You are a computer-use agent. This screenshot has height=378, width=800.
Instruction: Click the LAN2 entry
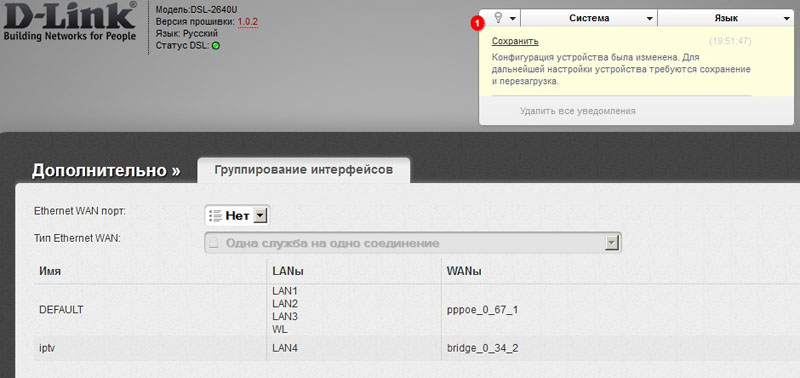tap(285, 304)
